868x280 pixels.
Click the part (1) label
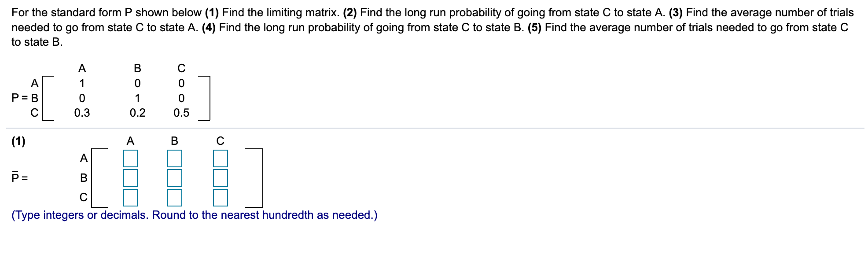tap(19, 141)
